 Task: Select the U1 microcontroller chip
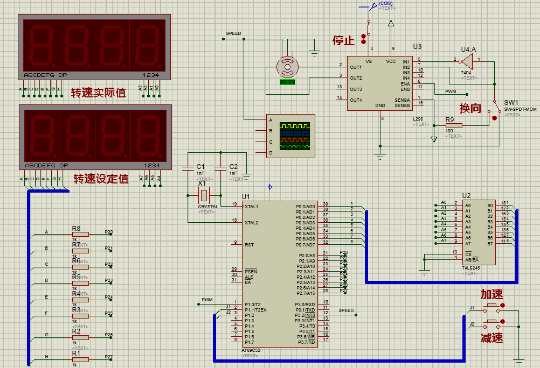tap(280, 274)
